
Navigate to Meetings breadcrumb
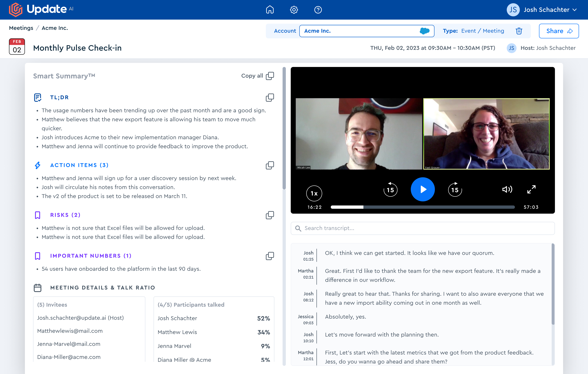coord(21,28)
